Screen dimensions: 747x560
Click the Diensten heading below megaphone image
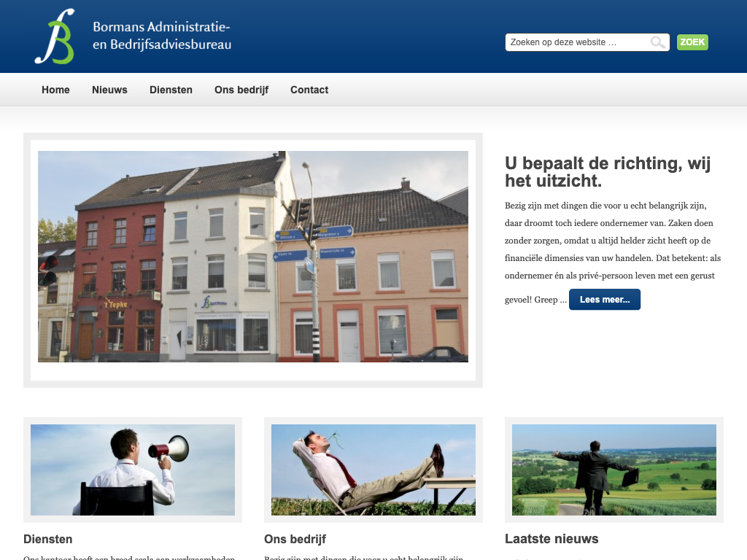click(x=48, y=540)
